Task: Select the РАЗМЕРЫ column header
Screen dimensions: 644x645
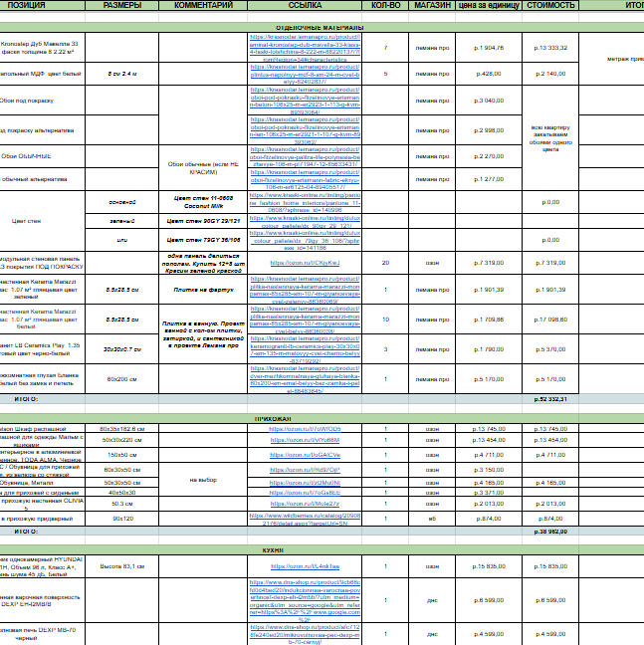Action: [x=122, y=5]
